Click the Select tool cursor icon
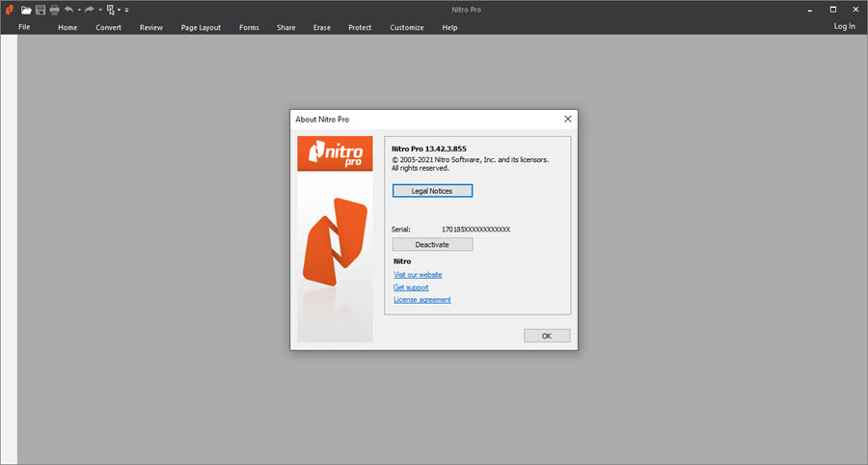868x465 pixels. (111, 10)
